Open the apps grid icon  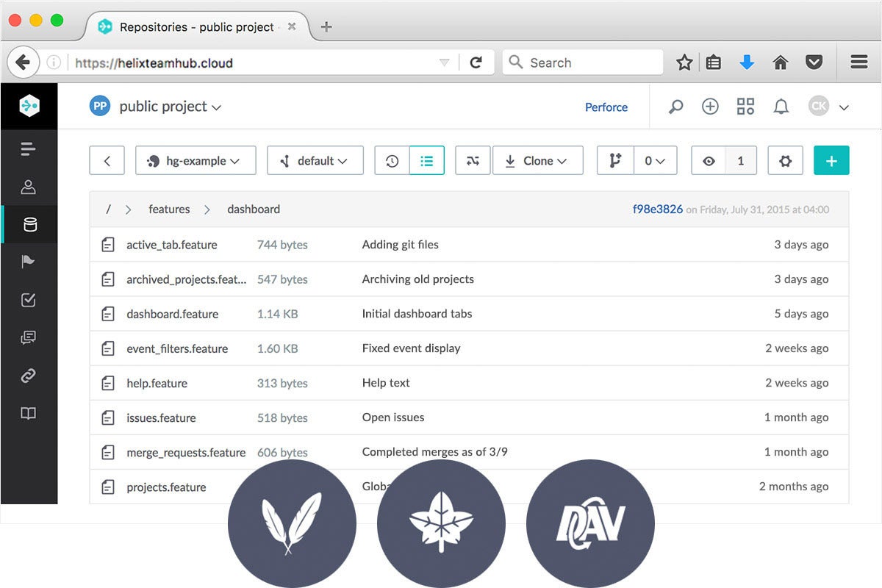coord(745,107)
